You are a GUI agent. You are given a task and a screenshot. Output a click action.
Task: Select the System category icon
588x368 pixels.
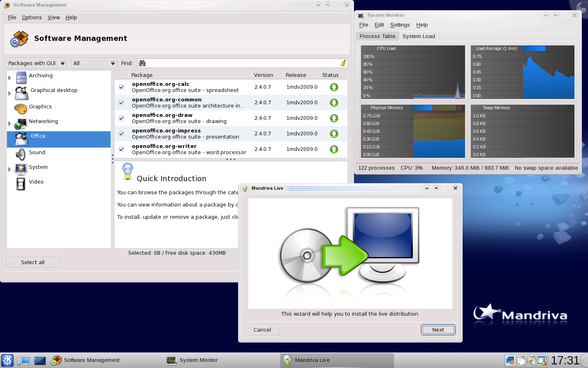(x=20, y=169)
